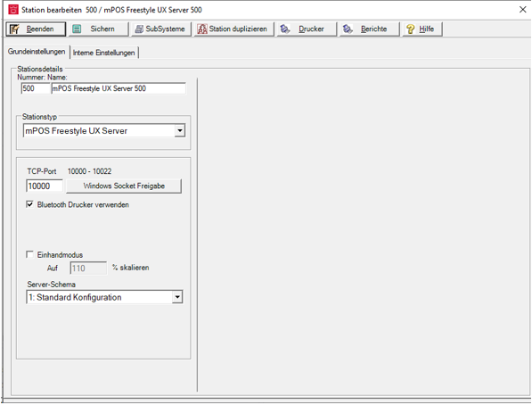Click the Drucker printer icon

(x=284, y=29)
